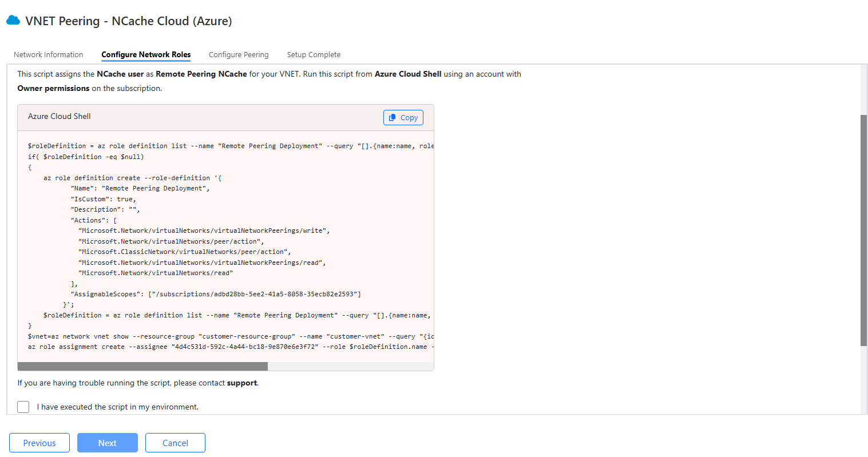Click the ClassicNetwork peer/action line

pos(185,252)
